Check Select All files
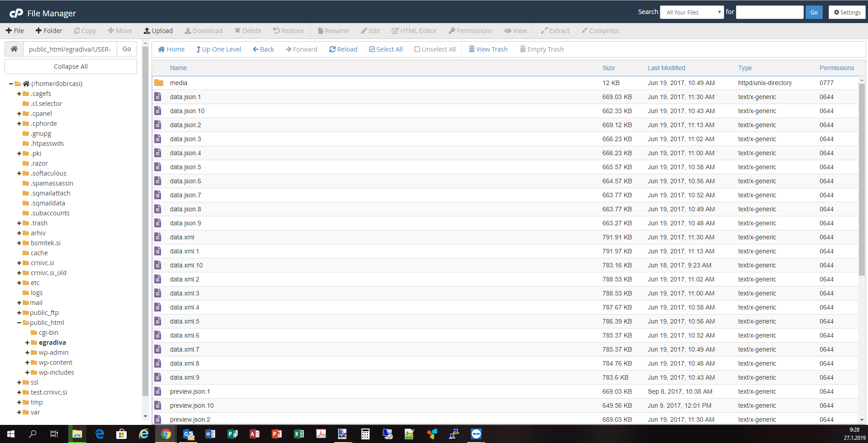 (x=386, y=49)
